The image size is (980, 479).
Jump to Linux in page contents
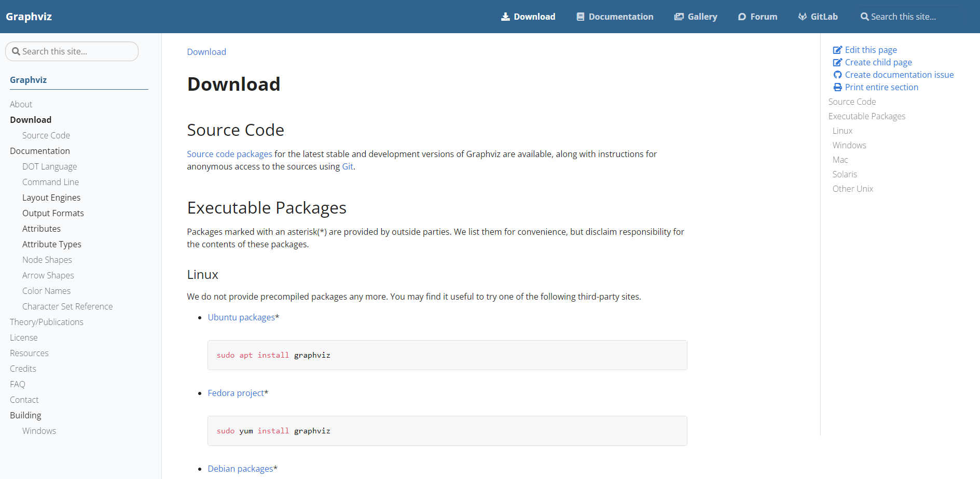[843, 131]
